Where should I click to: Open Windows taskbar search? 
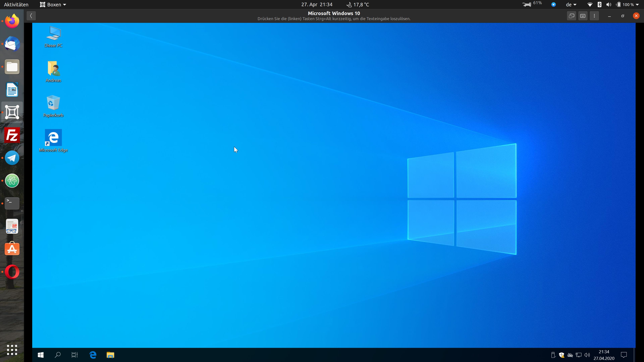[58, 355]
